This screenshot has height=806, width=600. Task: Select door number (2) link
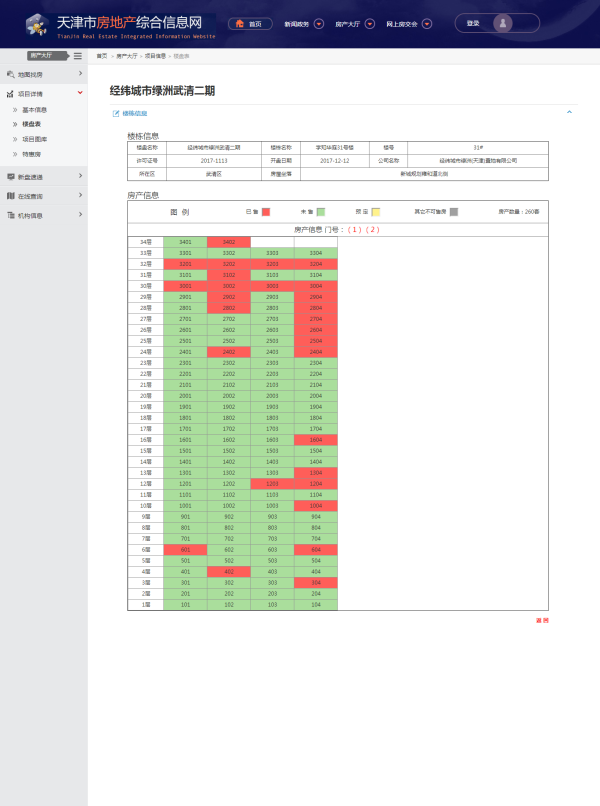372,230
